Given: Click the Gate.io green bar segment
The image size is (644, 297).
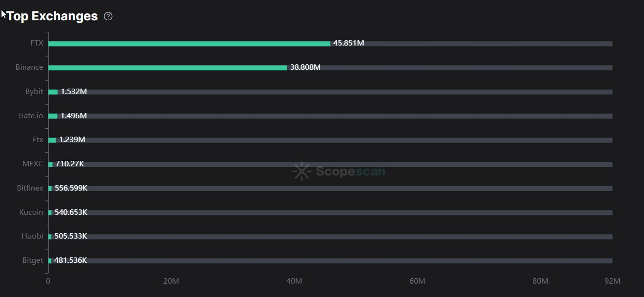Looking at the screenshot, I should (x=53, y=116).
